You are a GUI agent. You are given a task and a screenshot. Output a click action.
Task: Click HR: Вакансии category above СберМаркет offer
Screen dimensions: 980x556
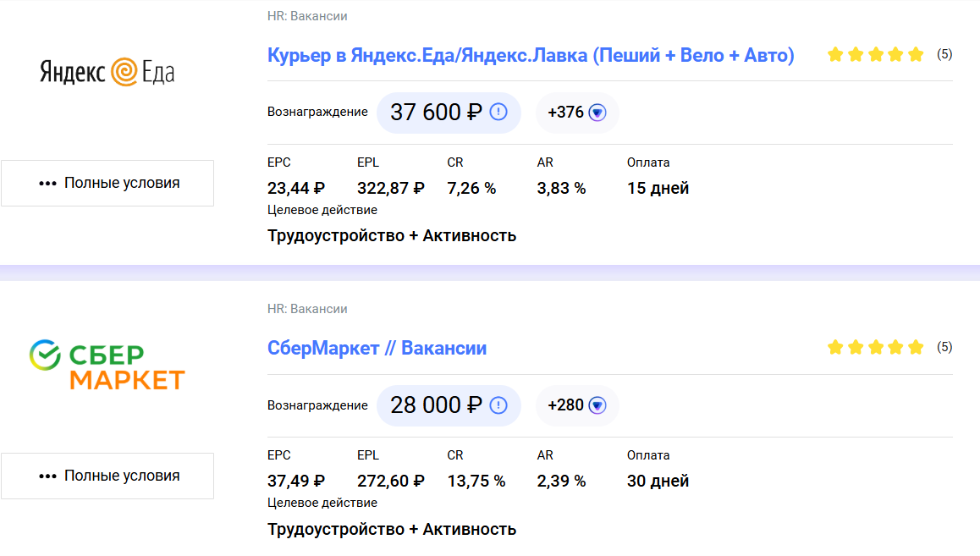tap(307, 309)
